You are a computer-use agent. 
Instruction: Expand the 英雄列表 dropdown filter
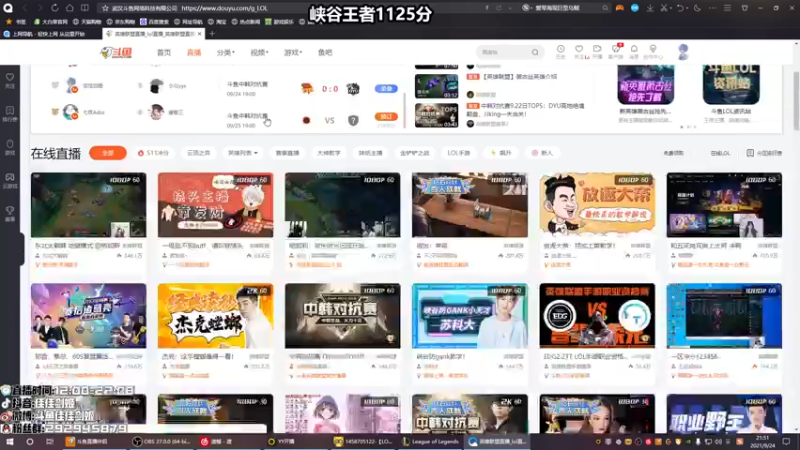(243, 153)
